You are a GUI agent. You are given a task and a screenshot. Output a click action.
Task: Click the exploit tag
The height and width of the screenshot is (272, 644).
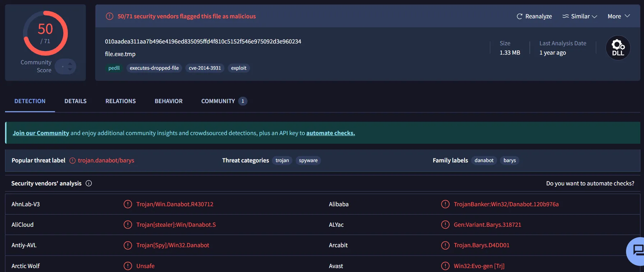click(238, 68)
